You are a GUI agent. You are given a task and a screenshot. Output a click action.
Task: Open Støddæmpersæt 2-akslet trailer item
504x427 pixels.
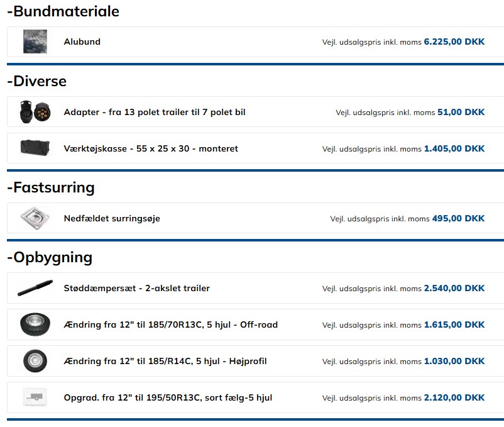pyautogui.click(x=136, y=289)
